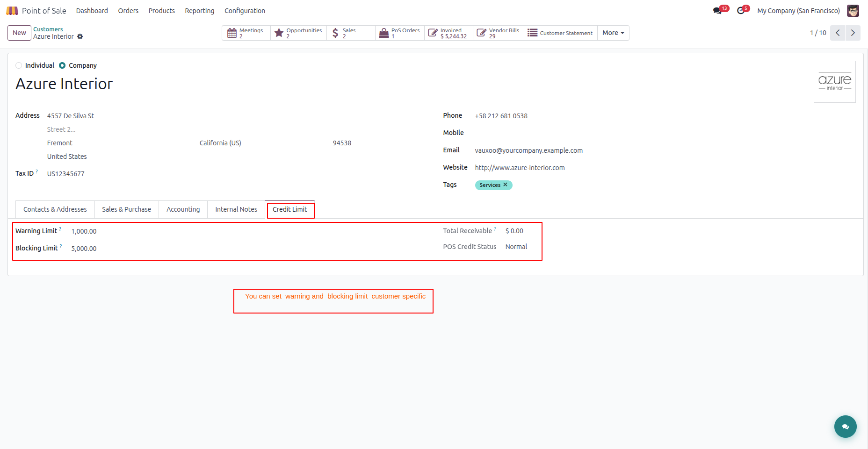Show Blocking Limit help tooltip mark

[x=61, y=246]
